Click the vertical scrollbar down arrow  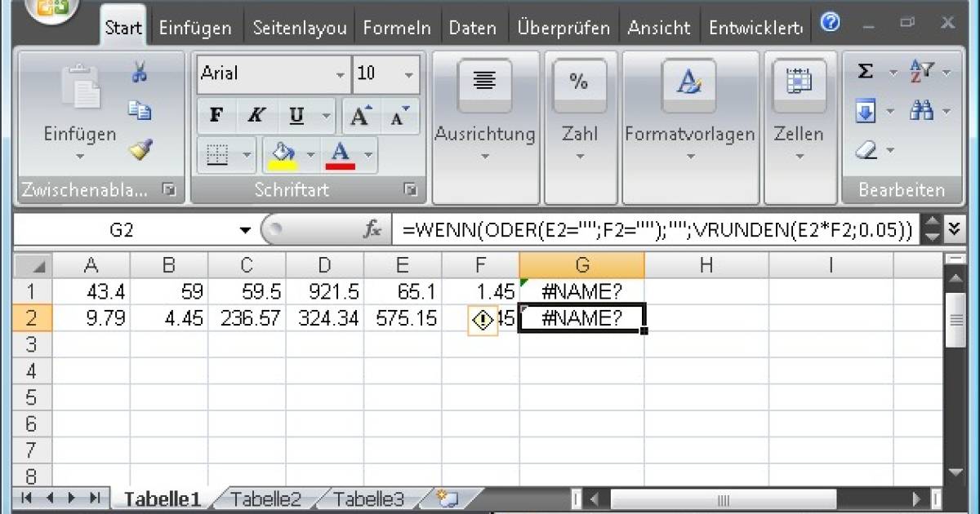tap(955, 472)
